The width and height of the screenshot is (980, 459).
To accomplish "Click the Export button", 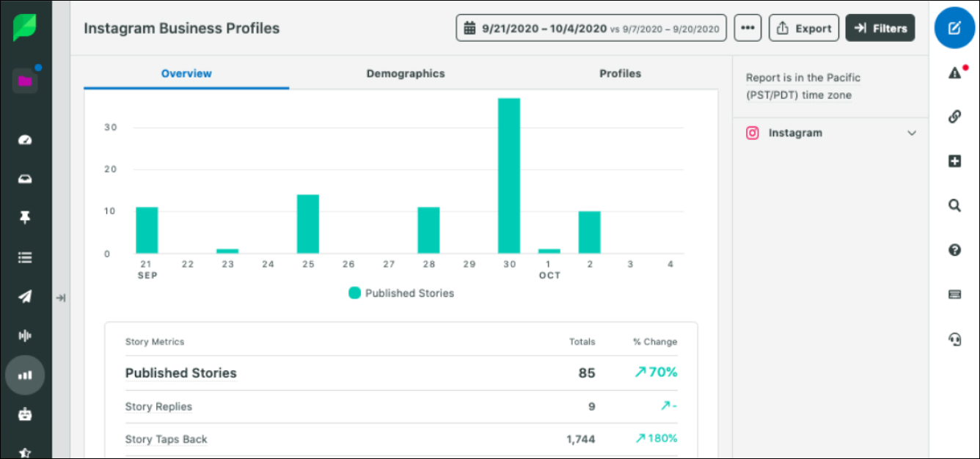I will 804,29.
